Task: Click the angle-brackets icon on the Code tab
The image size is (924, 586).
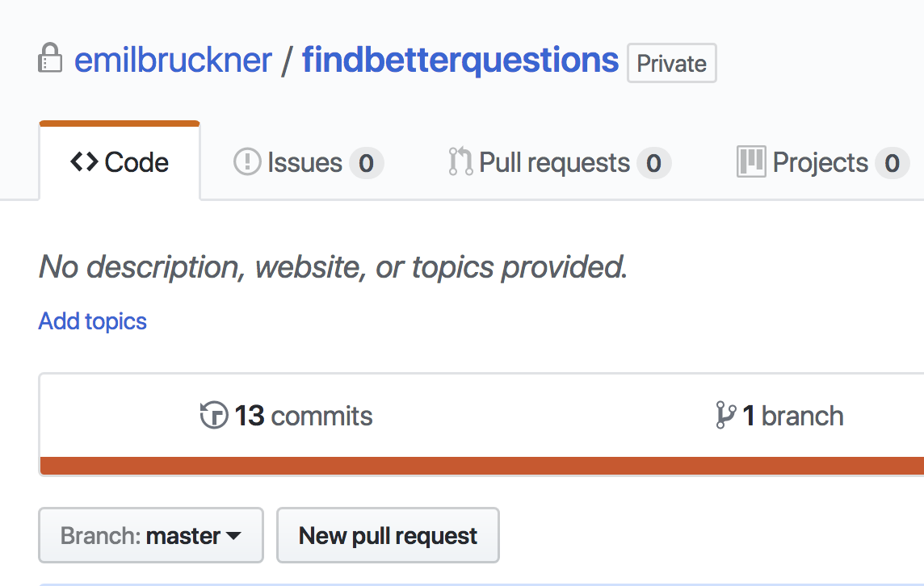Action: pyautogui.click(x=84, y=162)
